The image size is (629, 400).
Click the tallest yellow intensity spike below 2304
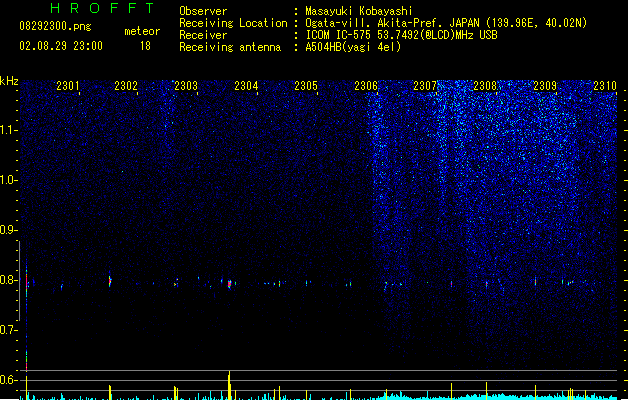tap(229, 385)
